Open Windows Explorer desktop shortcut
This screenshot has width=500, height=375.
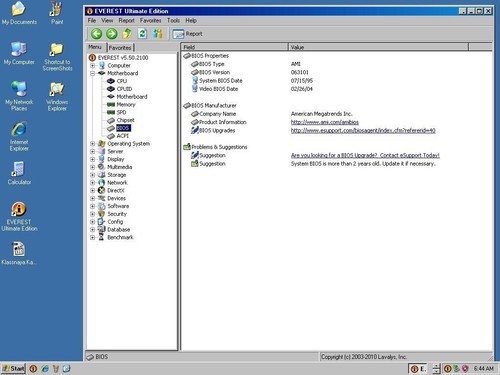pyautogui.click(x=57, y=96)
